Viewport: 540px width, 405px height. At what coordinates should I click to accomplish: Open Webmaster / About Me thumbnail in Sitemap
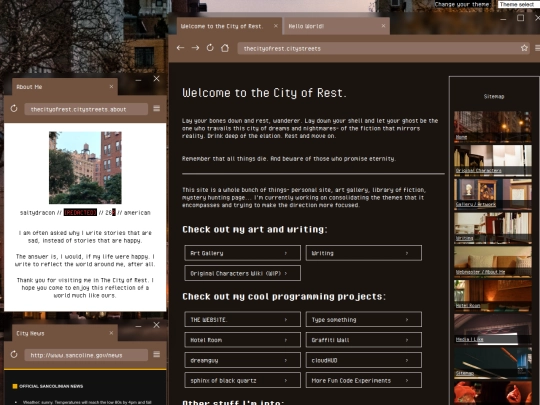tap(492, 261)
